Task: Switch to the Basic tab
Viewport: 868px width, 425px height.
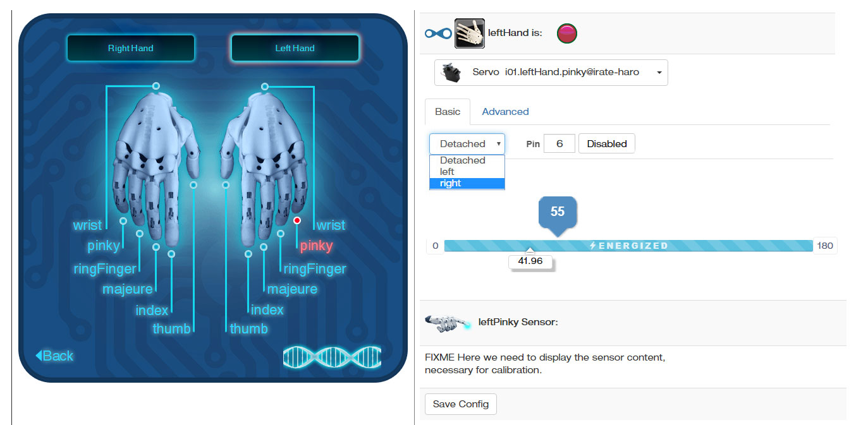Action: pos(448,112)
